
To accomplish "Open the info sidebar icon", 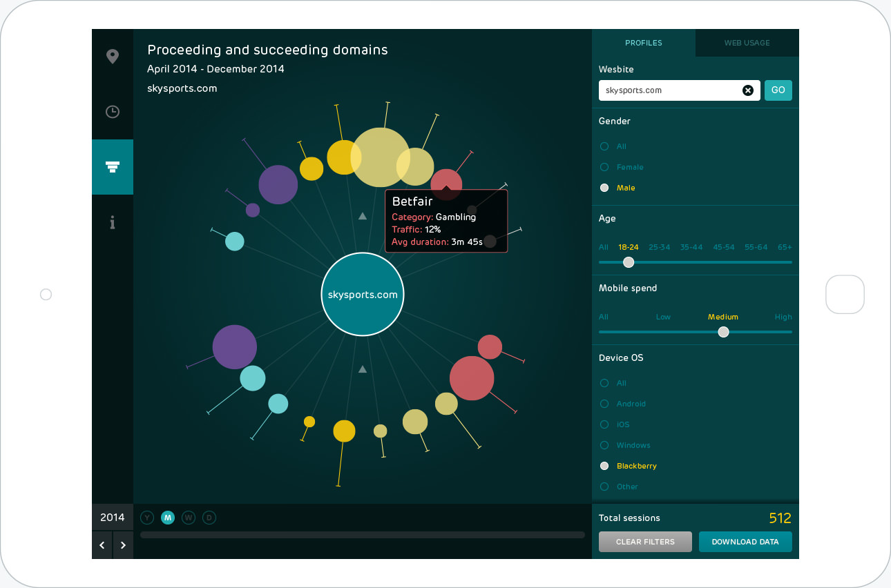I will point(113,222).
